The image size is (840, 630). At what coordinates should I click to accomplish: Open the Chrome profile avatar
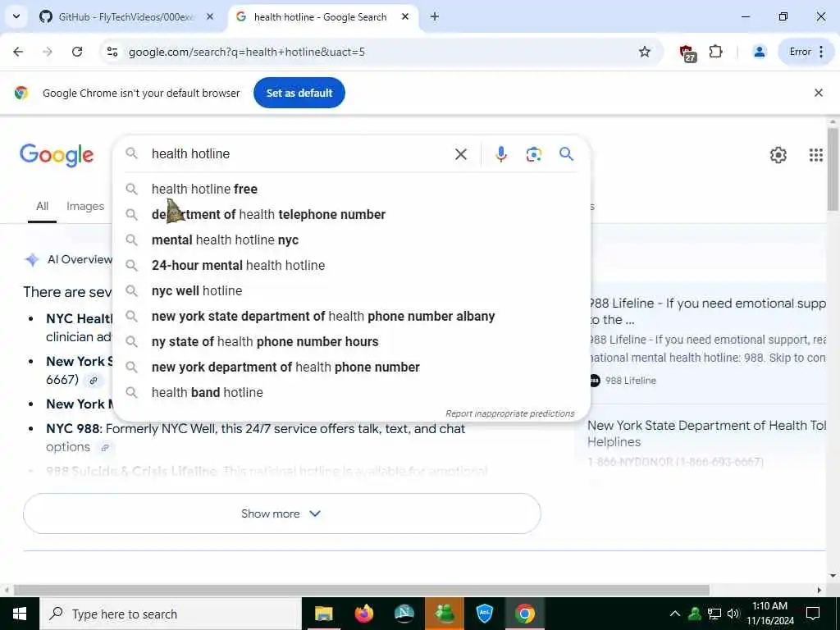click(759, 52)
